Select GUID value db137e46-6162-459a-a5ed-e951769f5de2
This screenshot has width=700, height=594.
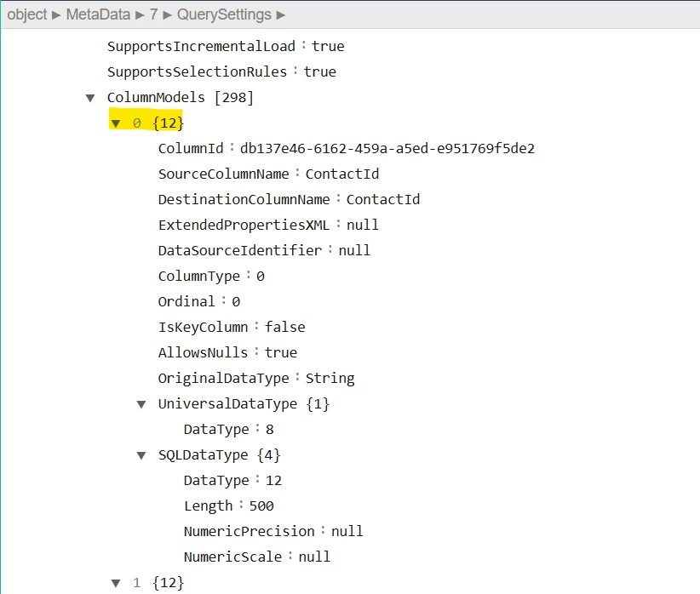387,148
